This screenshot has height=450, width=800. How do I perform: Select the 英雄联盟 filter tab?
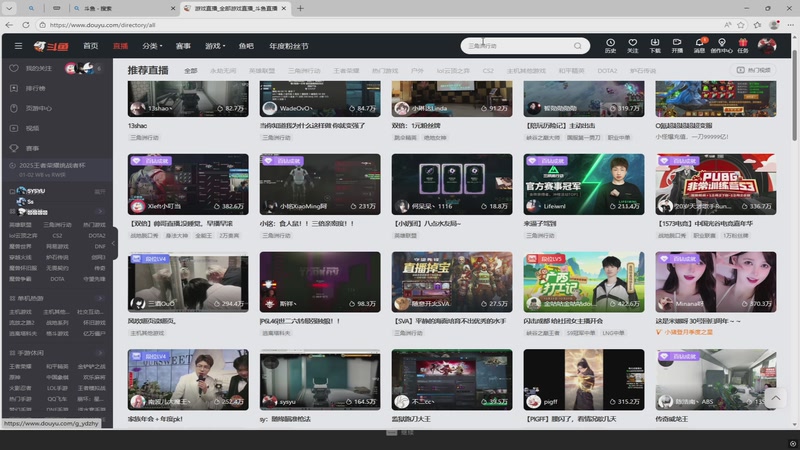(262, 70)
